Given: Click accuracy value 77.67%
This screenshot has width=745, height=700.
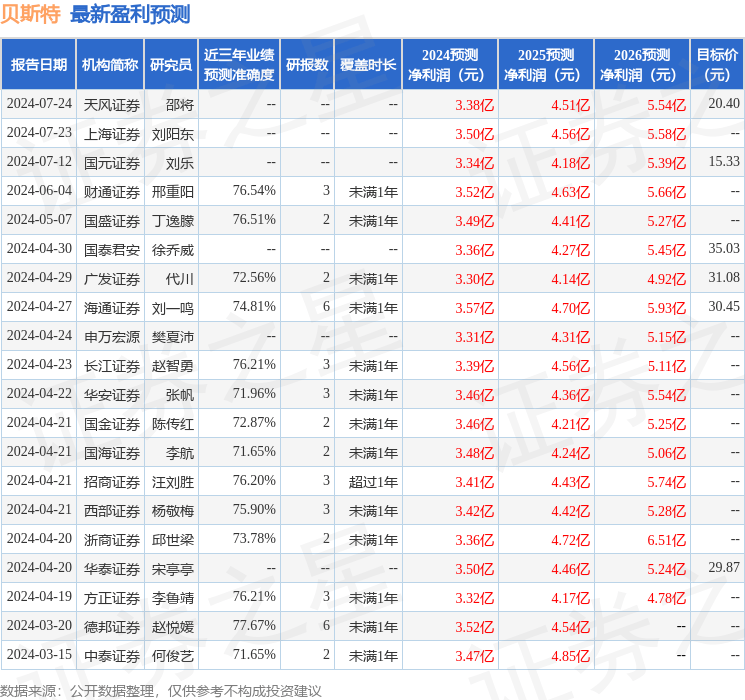Looking at the screenshot, I should [x=254, y=625].
